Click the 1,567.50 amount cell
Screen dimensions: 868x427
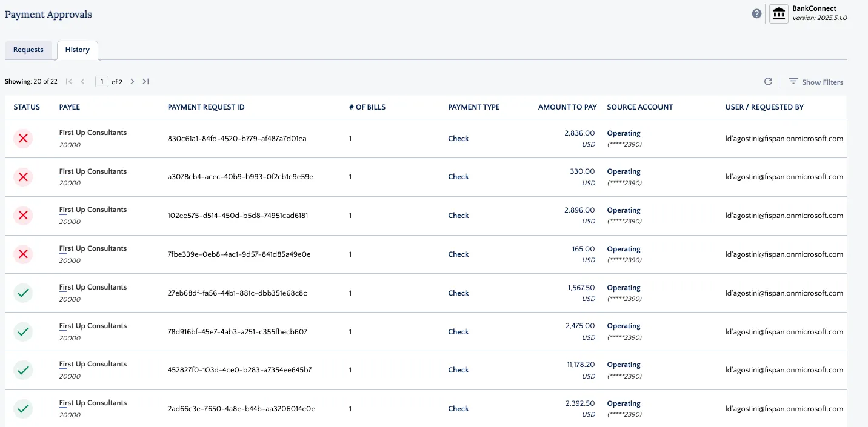(x=581, y=288)
